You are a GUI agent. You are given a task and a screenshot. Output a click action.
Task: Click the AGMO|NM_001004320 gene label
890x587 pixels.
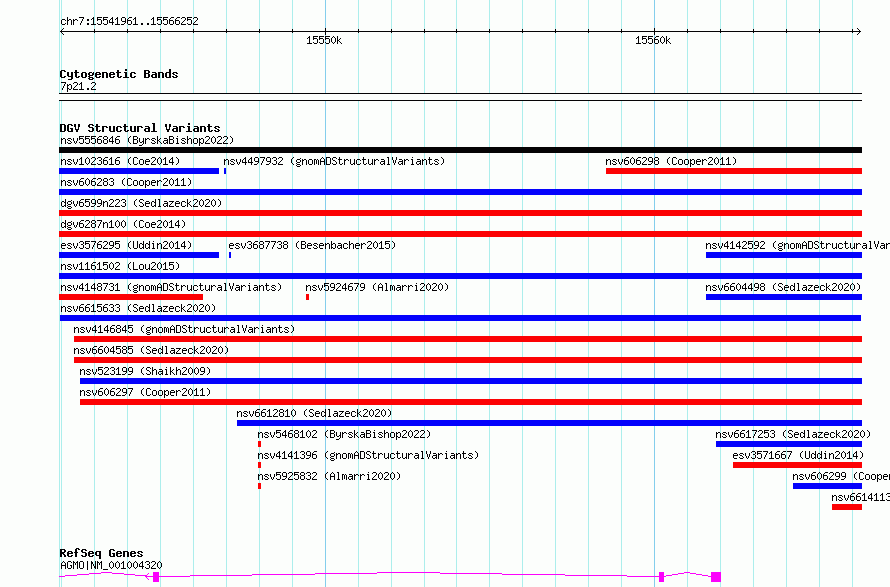pyautogui.click(x=111, y=565)
